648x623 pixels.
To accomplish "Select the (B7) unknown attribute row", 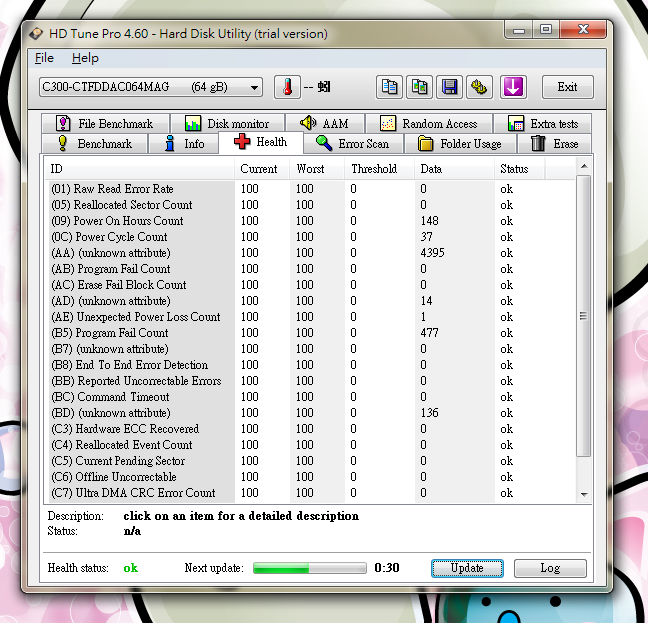I will point(310,349).
